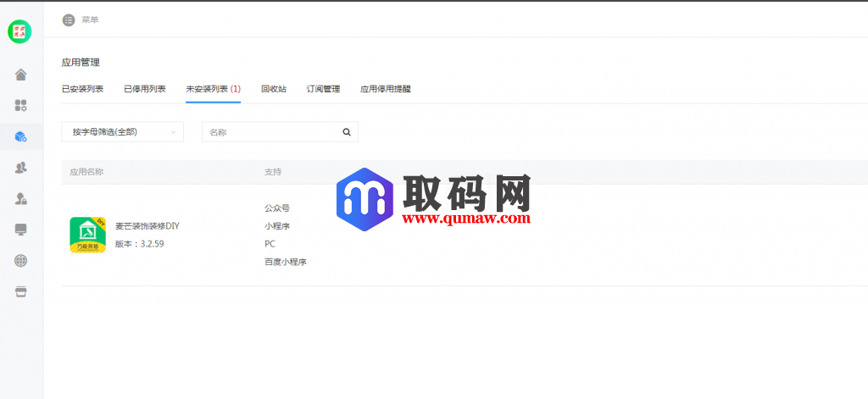Image resolution: width=868 pixels, height=399 pixels.
Task: Open the 订阅管理 tab
Action: coord(323,89)
